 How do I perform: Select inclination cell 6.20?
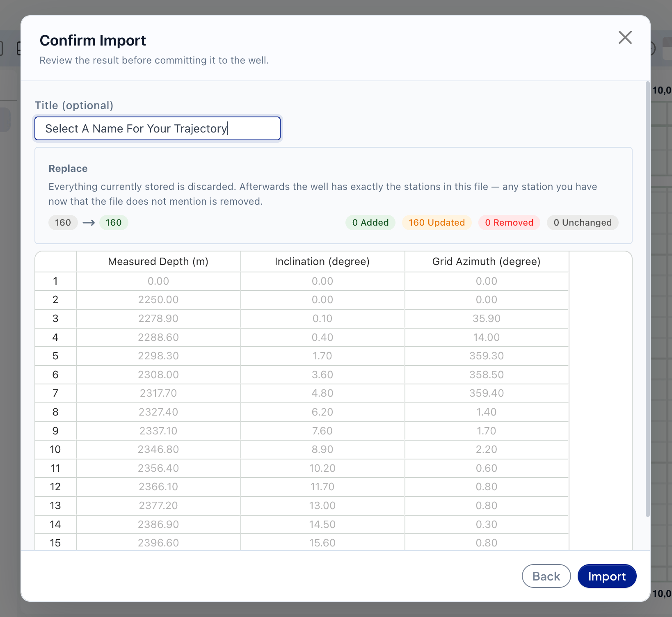coord(322,412)
